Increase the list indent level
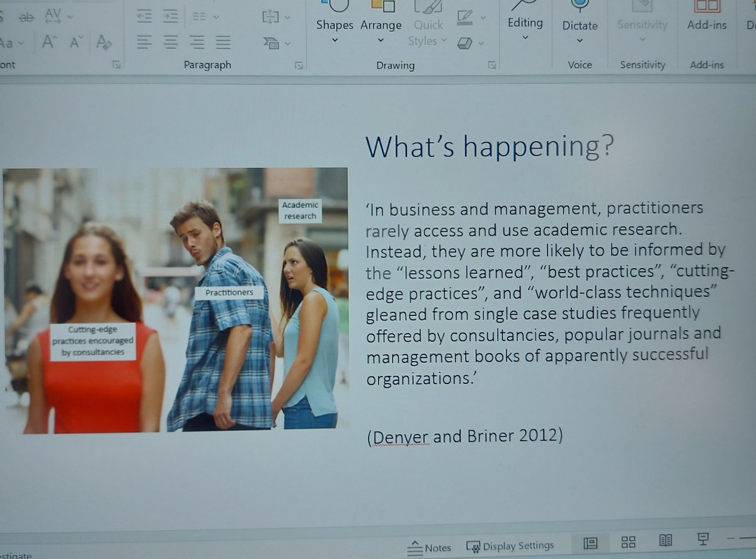Image resolution: width=756 pixels, height=559 pixels. [170, 17]
